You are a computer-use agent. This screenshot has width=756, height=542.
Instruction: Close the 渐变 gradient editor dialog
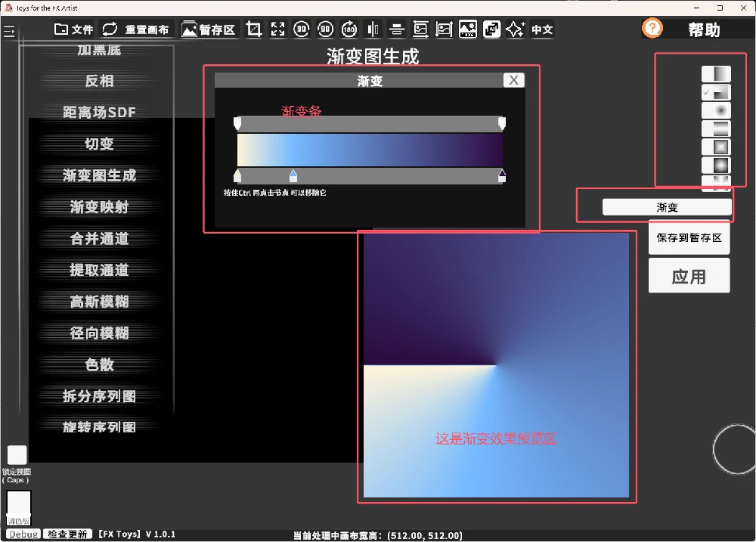pos(513,80)
